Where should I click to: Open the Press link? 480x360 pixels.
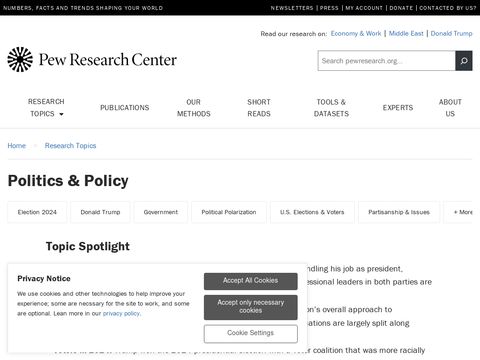[329, 8]
